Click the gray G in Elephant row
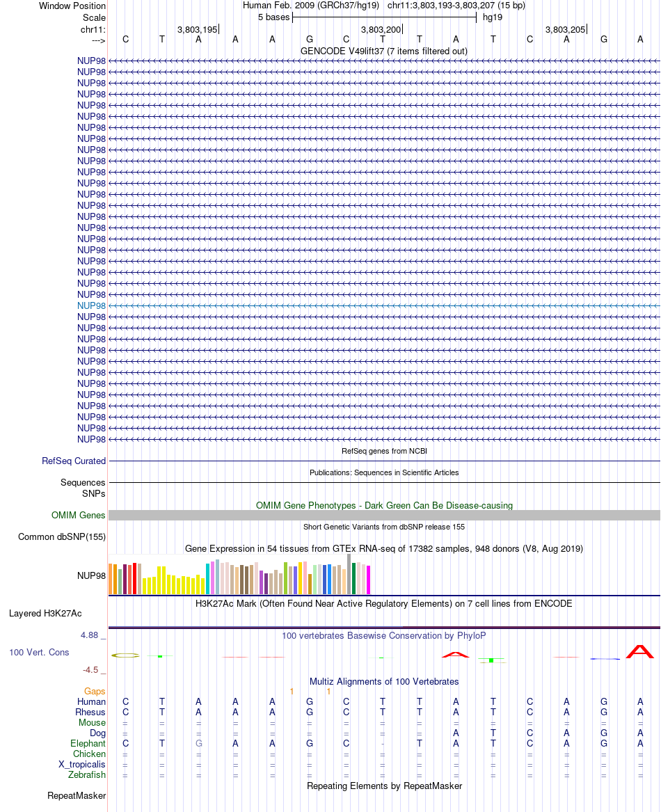661x812 pixels. pyautogui.click(x=198, y=744)
